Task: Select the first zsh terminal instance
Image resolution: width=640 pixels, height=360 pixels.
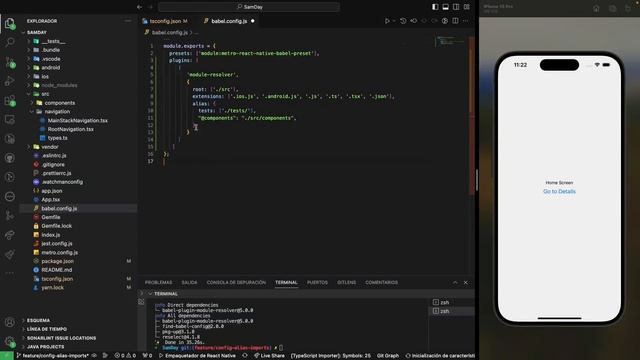Action: (x=451, y=302)
